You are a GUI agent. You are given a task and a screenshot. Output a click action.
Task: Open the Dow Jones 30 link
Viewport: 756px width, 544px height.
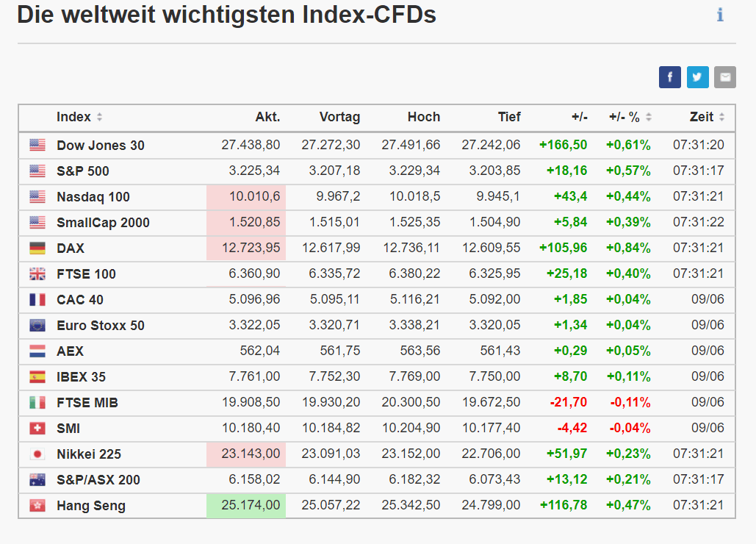tap(101, 146)
